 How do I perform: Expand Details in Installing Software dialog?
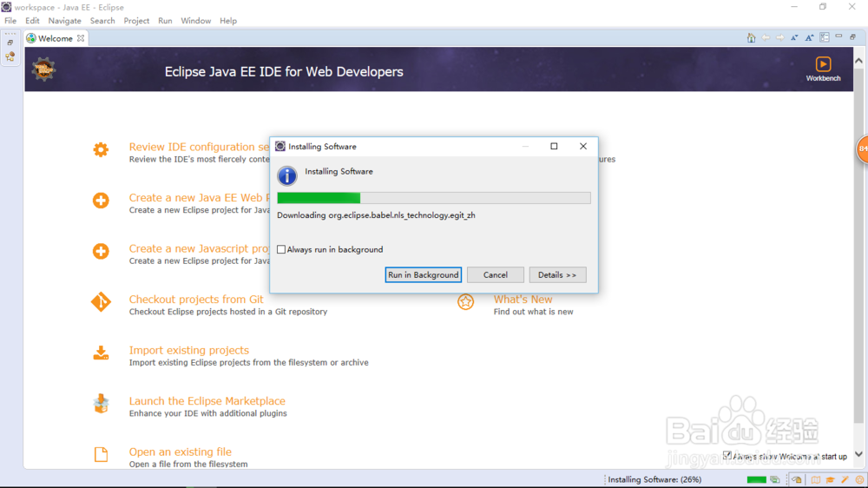click(x=557, y=274)
